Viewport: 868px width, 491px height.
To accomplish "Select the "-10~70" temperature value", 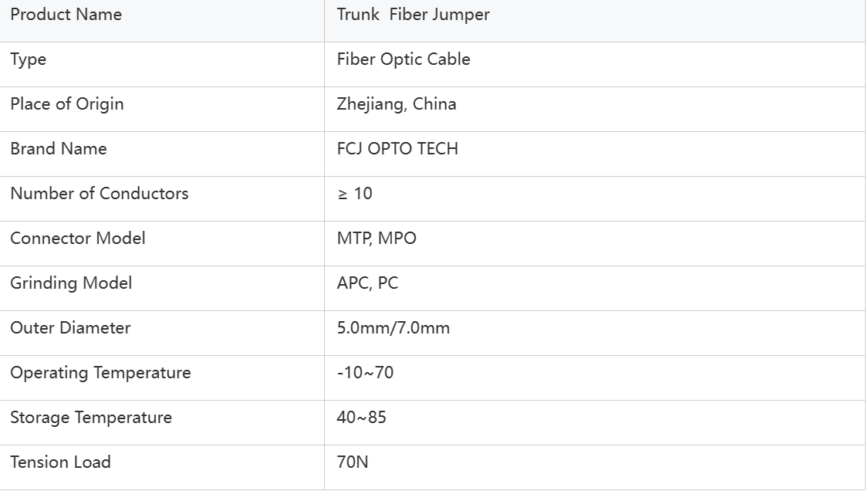I will pos(365,373).
